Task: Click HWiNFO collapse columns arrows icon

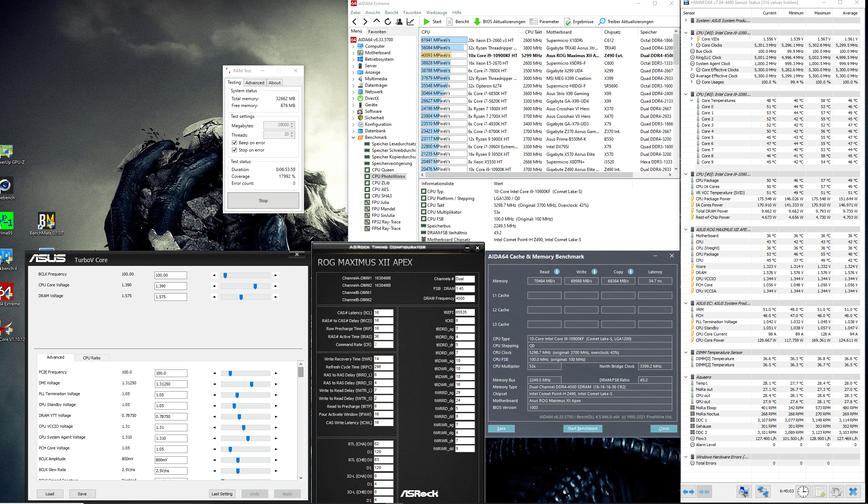Action: pos(704,492)
